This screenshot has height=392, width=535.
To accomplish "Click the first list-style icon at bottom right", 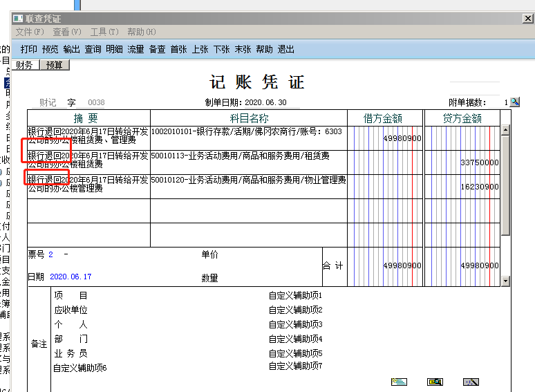I will (x=399, y=382).
